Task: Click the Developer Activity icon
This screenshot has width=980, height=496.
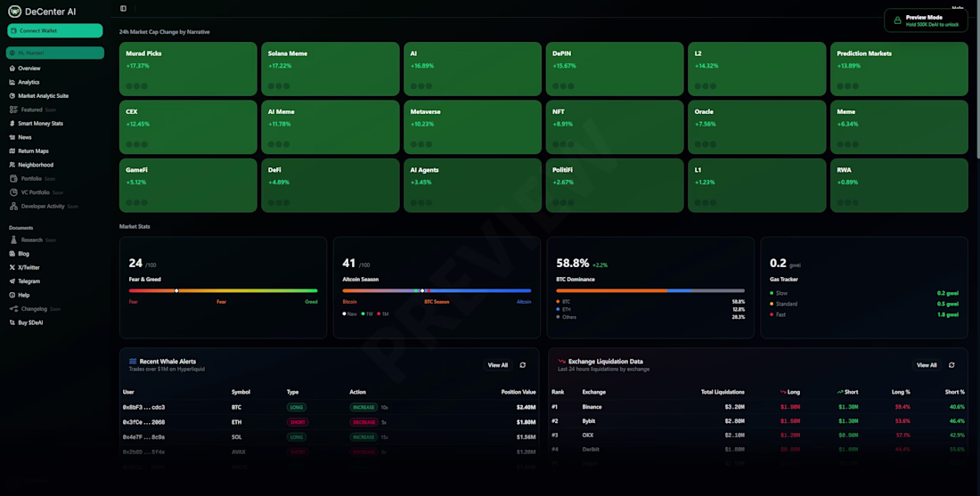Action: pos(13,206)
